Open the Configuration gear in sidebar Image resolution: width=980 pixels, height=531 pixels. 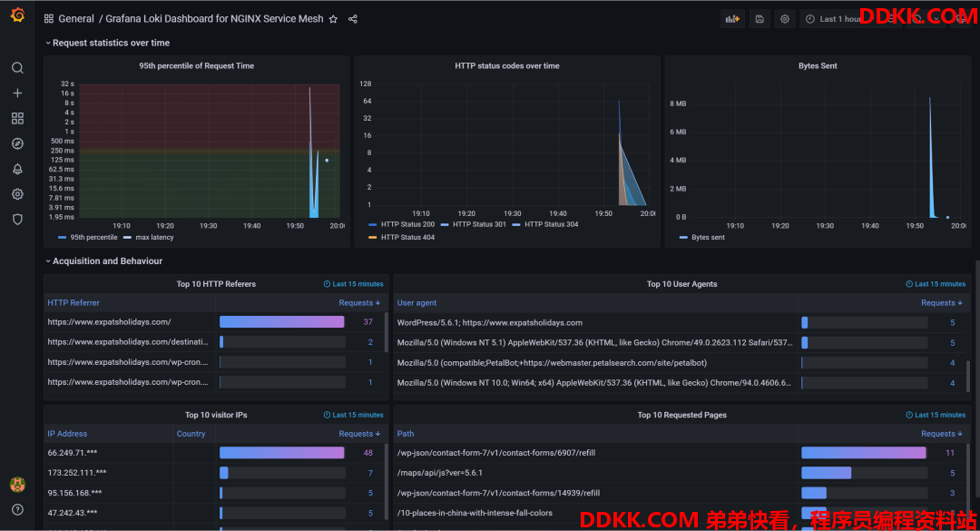pyautogui.click(x=17, y=194)
